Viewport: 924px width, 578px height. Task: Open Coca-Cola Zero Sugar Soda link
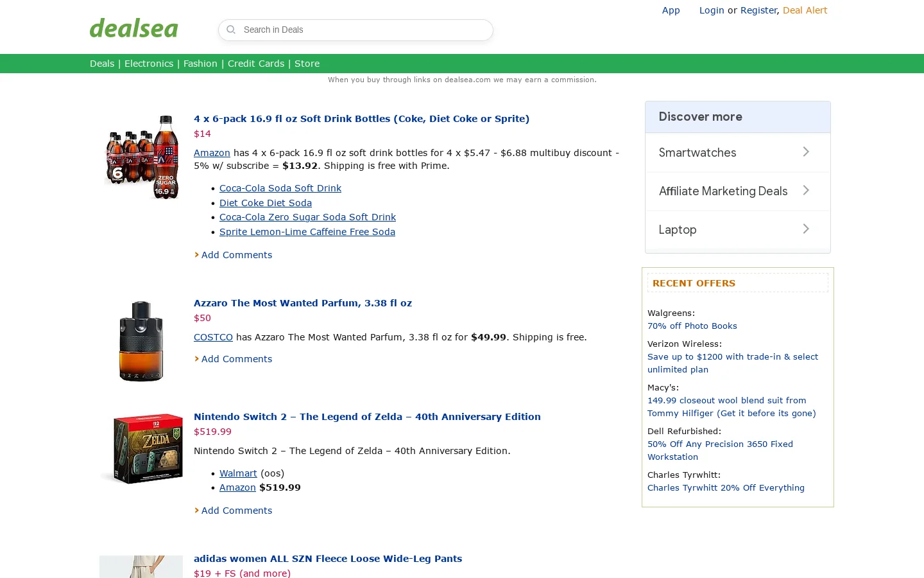307,217
